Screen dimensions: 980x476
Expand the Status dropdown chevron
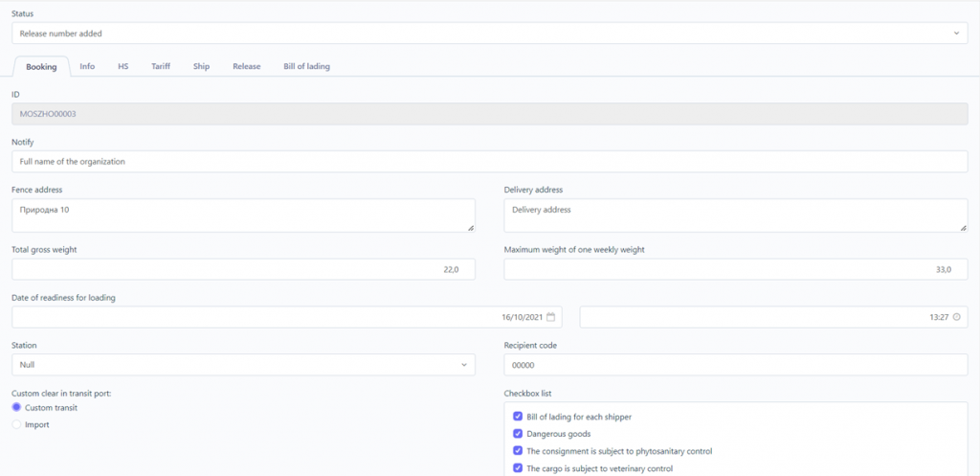956,34
